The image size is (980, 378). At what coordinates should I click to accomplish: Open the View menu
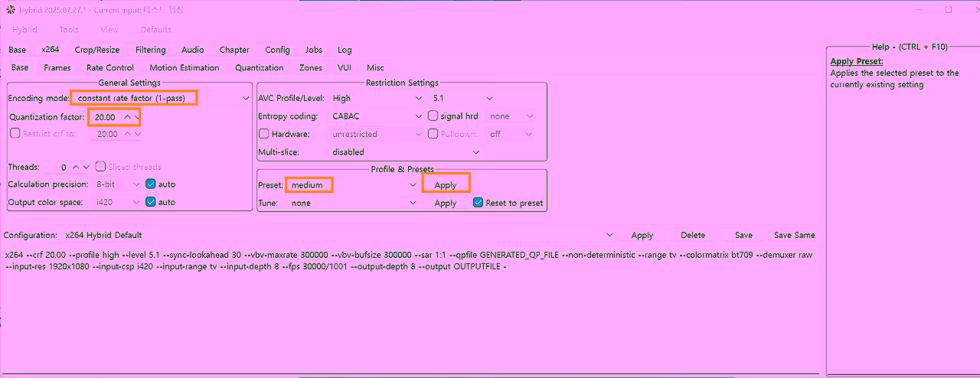click(x=109, y=30)
